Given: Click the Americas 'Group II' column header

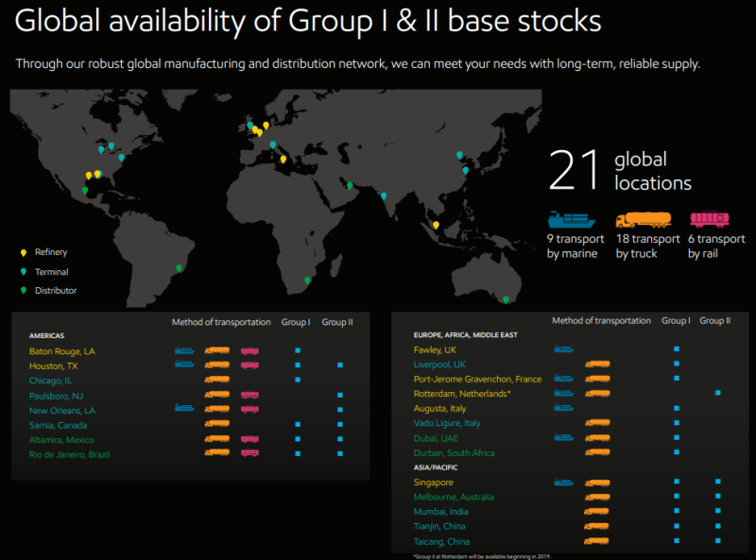Looking at the screenshot, I should coord(337,323).
